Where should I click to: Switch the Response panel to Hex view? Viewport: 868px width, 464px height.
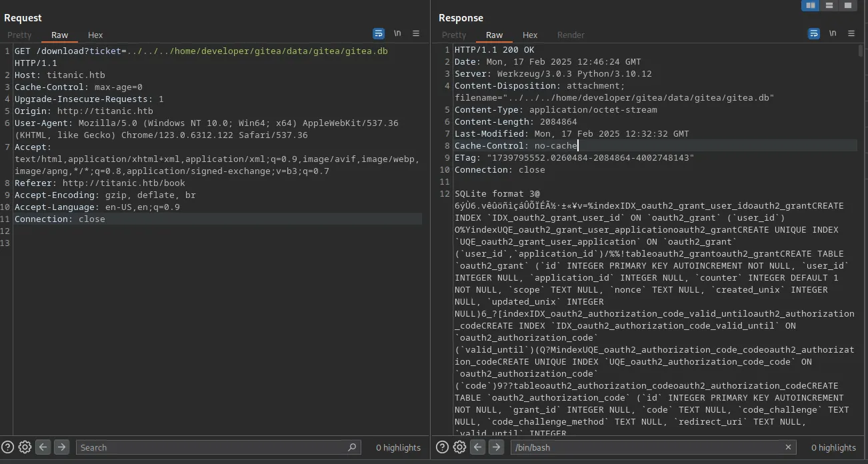point(530,35)
